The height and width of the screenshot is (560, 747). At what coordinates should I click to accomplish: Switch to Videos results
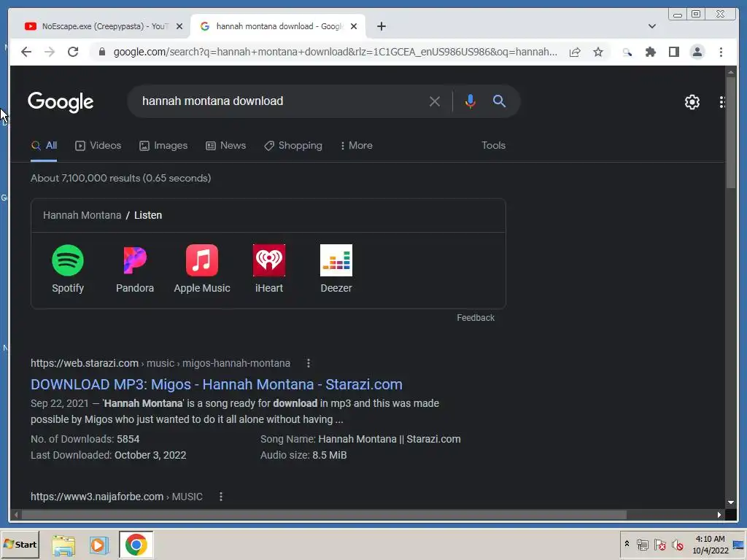click(x=98, y=146)
